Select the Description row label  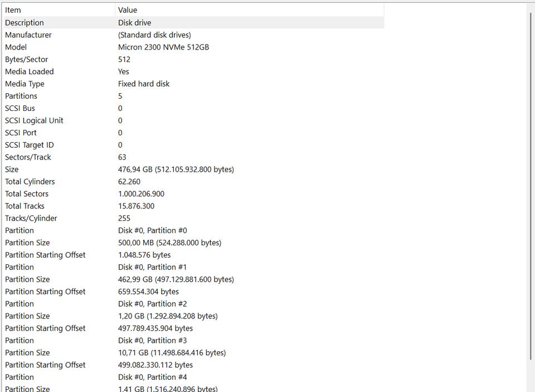tap(24, 23)
